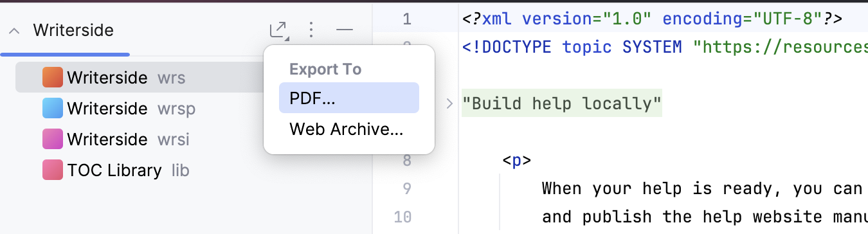The image size is (868, 234).
Task: Click the folded text "Build help locally"
Action: [x=562, y=103]
